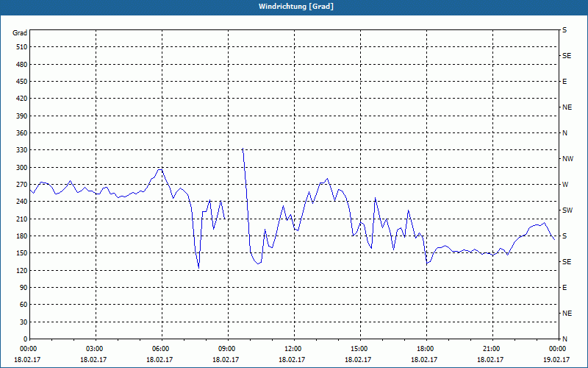Click the 19.02.17 date label
The image size is (588, 368).
556,359
